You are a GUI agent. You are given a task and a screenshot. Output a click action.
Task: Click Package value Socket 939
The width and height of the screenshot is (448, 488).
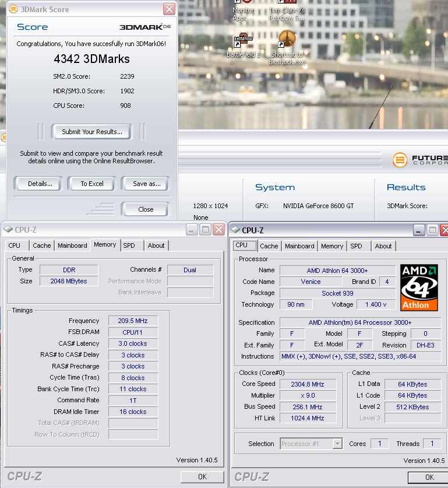(x=337, y=293)
